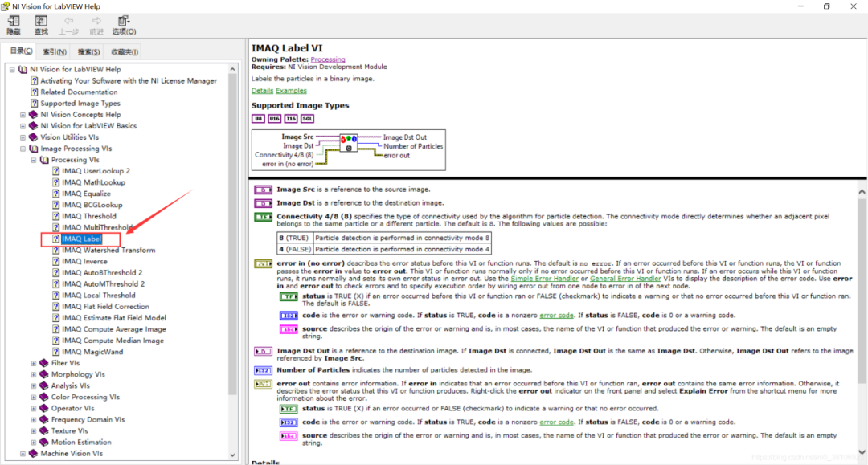Open the IMAQ Inverse topic
Image resolution: width=868 pixels, height=465 pixels.
point(84,262)
